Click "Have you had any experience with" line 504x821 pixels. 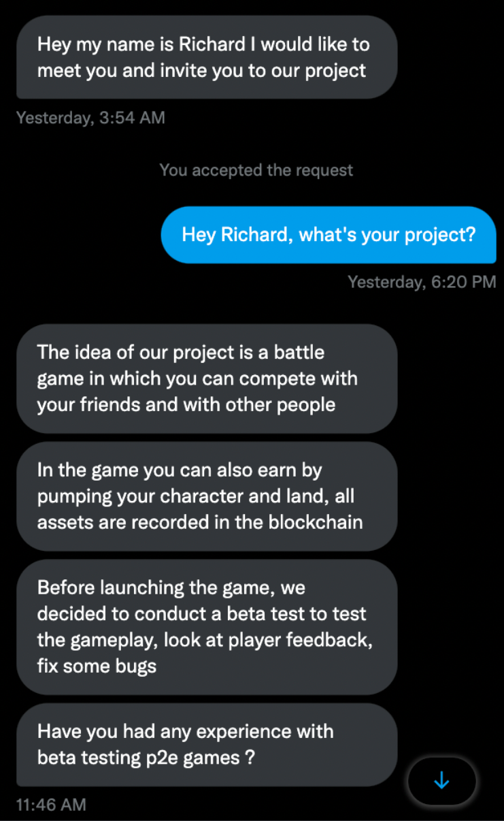click(x=185, y=731)
